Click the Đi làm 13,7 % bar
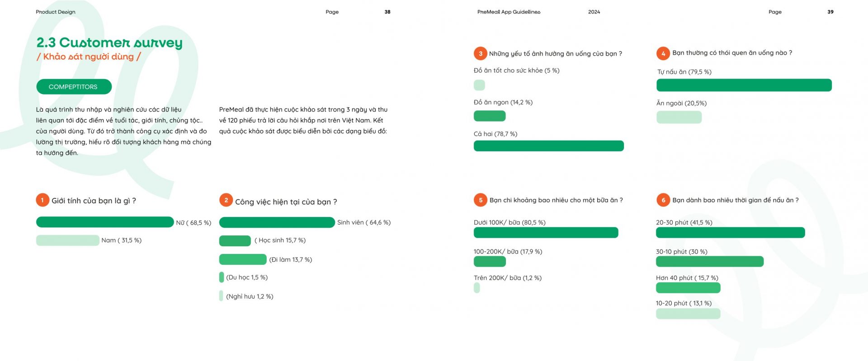 click(x=243, y=259)
